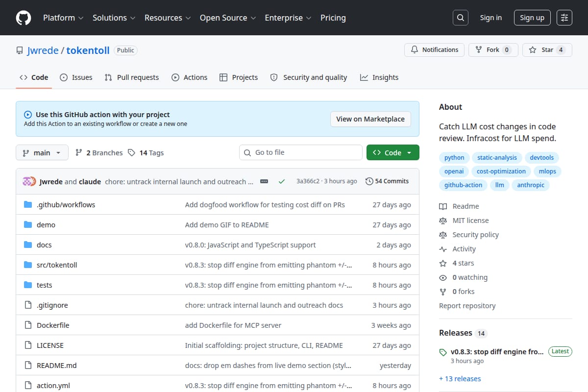Open the green Code dropdown button
This screenshot has width=588, height=392.
[393, 152]
